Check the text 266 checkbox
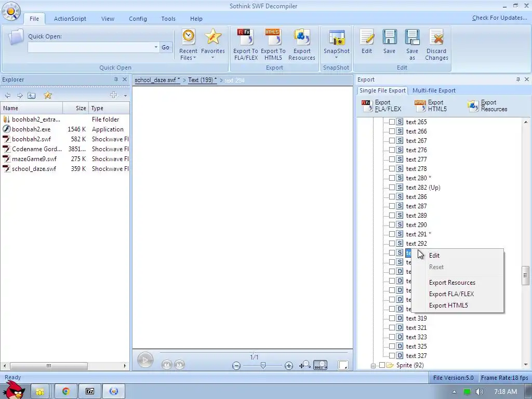The width and height of the screenshot is (532, 399). 392,131
